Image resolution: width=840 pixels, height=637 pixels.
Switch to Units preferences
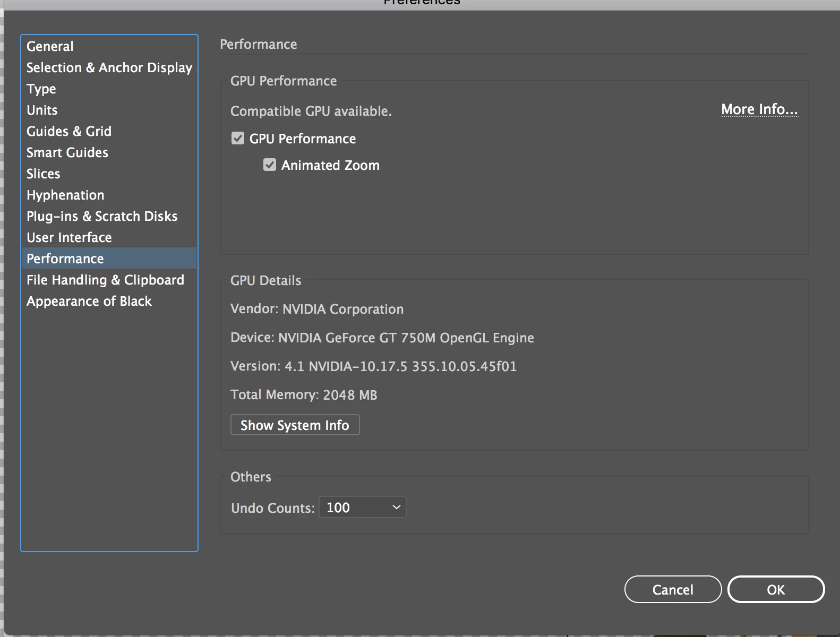[109, 110]
